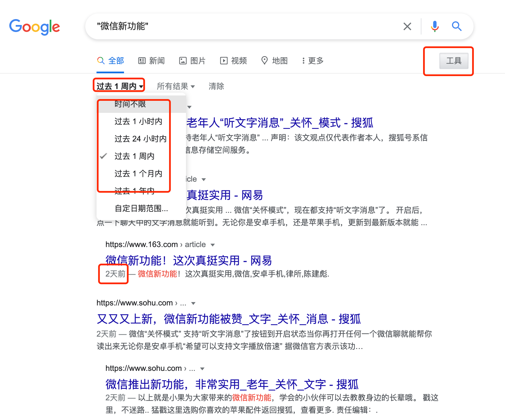
Task: Click the 2天前 date on the 网易 result
Action: (115, 274)
